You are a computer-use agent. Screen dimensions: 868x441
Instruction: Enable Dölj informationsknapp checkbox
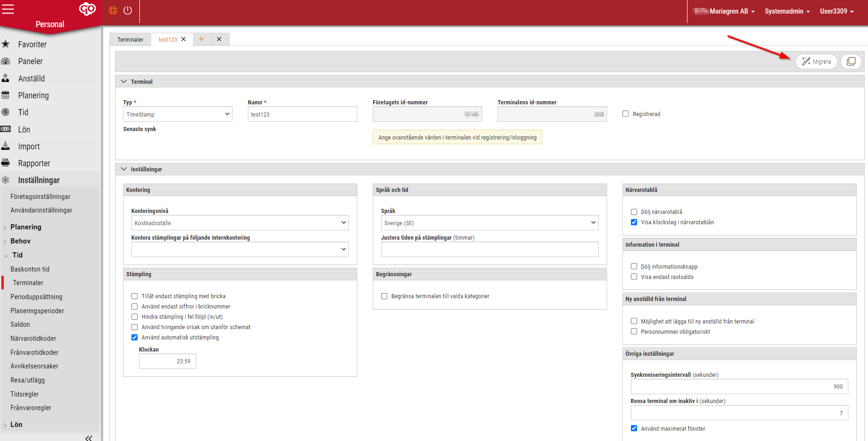coord(634,266)
